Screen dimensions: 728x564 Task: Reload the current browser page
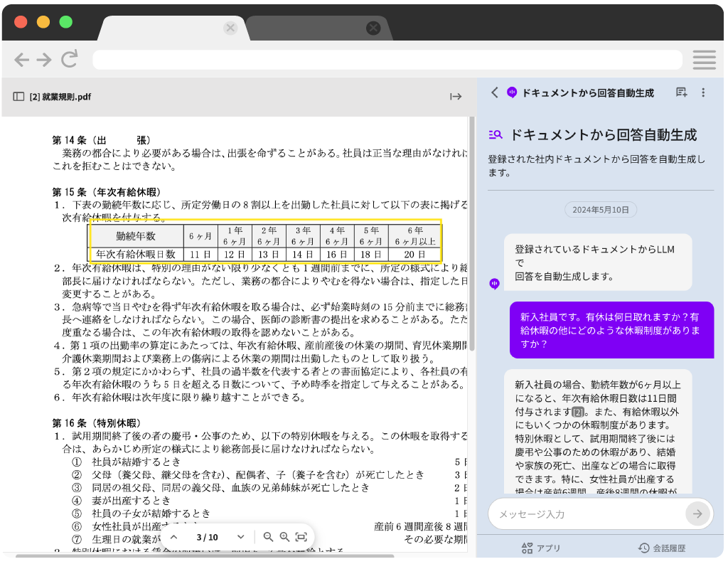coord(68,60)
